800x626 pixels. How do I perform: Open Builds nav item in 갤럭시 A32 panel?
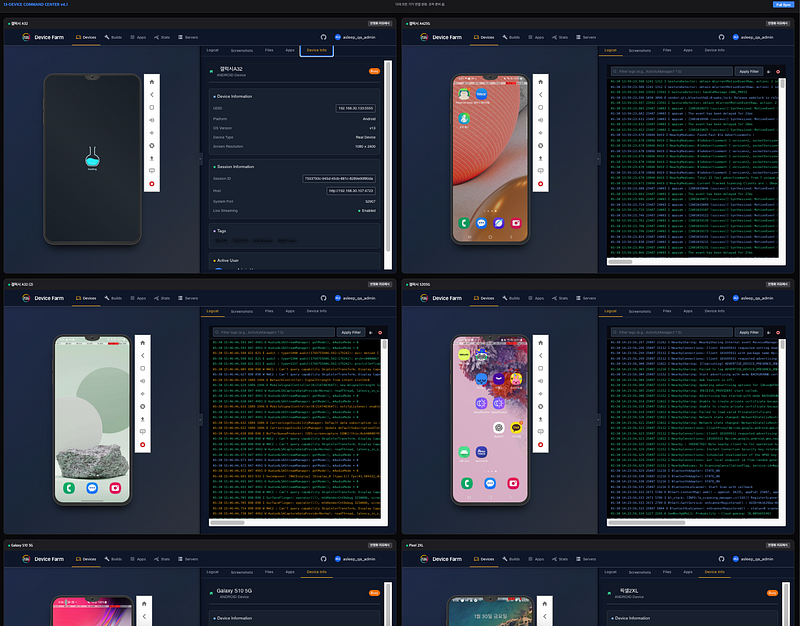click(x=113, y=37)
